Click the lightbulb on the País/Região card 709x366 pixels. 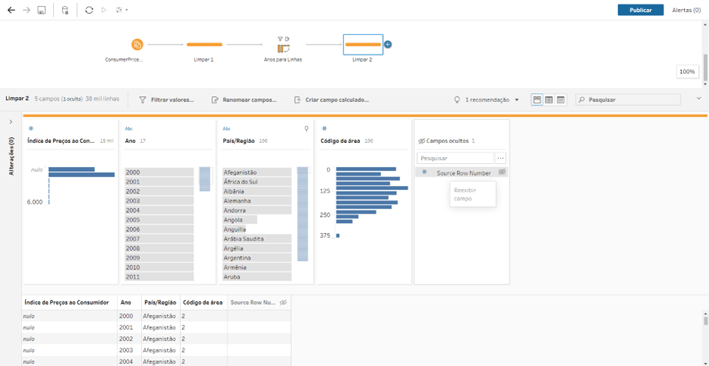click(x=307, y=129)
